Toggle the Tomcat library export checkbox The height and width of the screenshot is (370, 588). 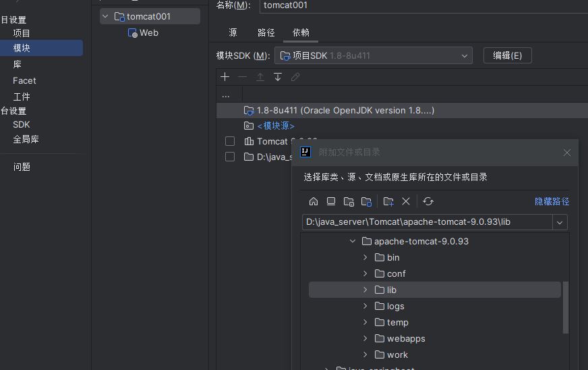[x=230, y=141]
